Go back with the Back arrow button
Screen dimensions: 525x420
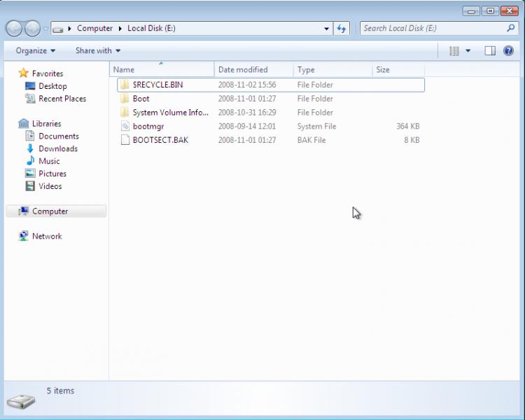[14, 29]
